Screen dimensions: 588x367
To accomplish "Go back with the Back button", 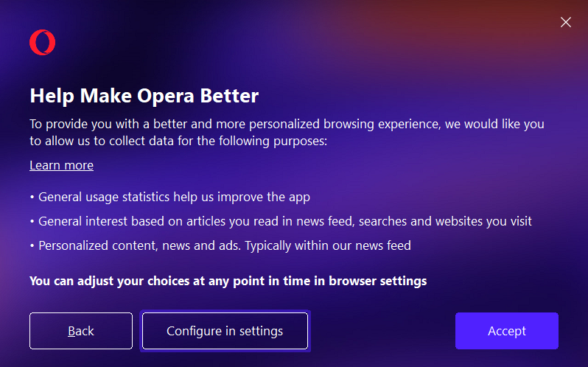I will point(81,331).
